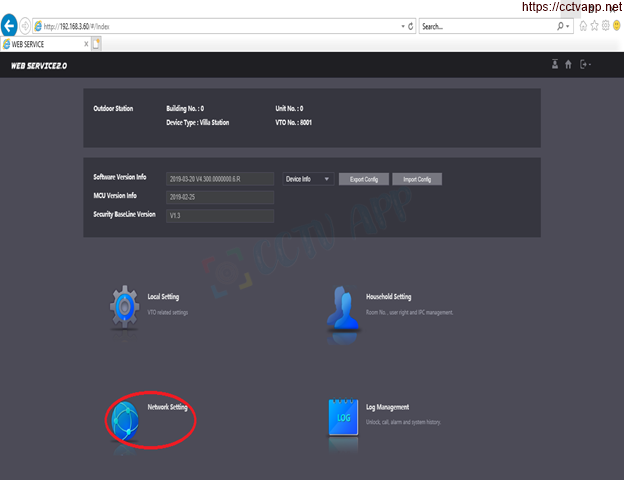
Task: Click the Software Version Info field
Action: [x=219, y=179]
